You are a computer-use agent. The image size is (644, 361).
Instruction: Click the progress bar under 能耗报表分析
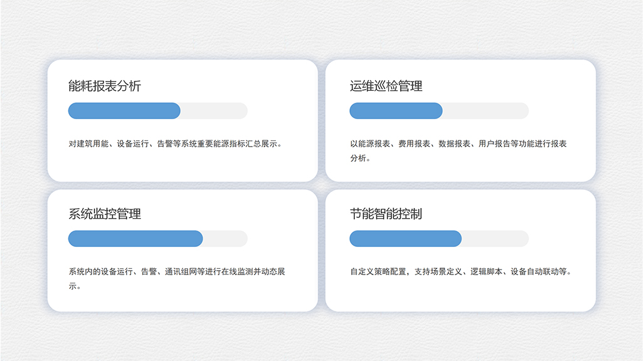tap(158, 111)
